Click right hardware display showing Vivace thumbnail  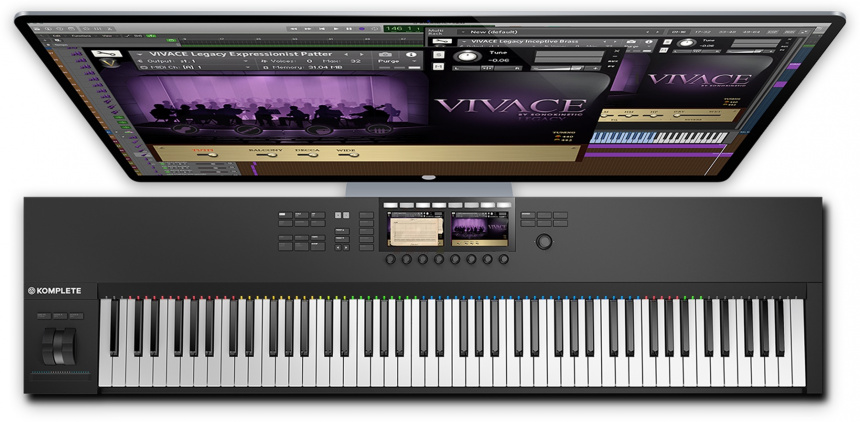point(479,229)
